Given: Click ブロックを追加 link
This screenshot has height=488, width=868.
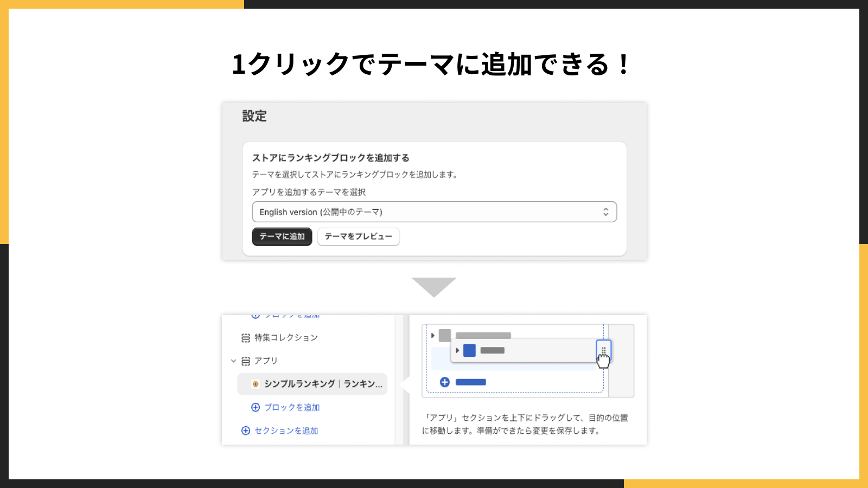Looking at the screenshot, I should click(292, 407).
